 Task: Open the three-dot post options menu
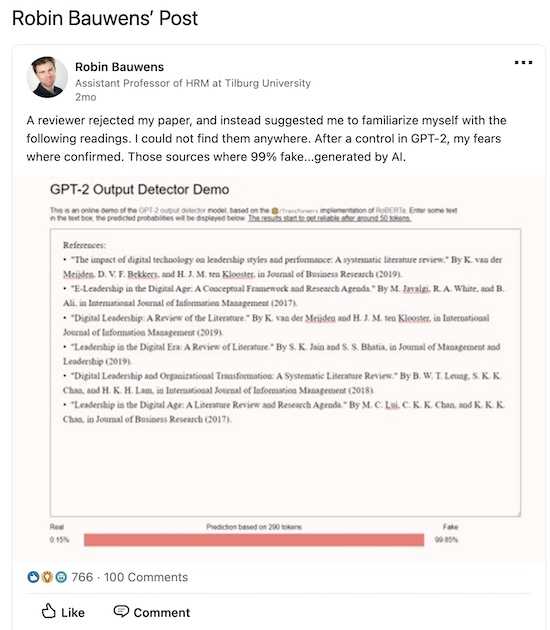(523, 62)
